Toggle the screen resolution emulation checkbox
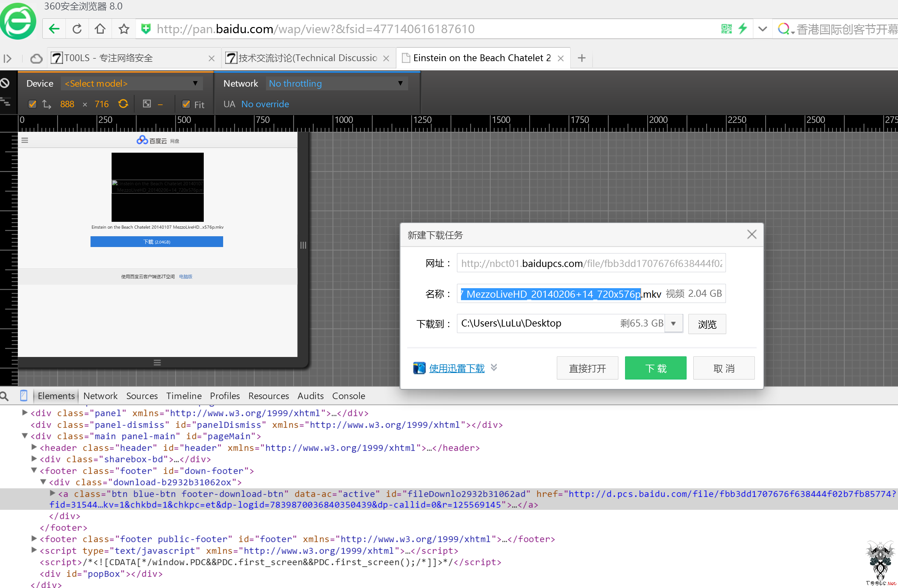The width and height of the screenshot is (898, 588). pyautogui.click(x=33, y=104)
